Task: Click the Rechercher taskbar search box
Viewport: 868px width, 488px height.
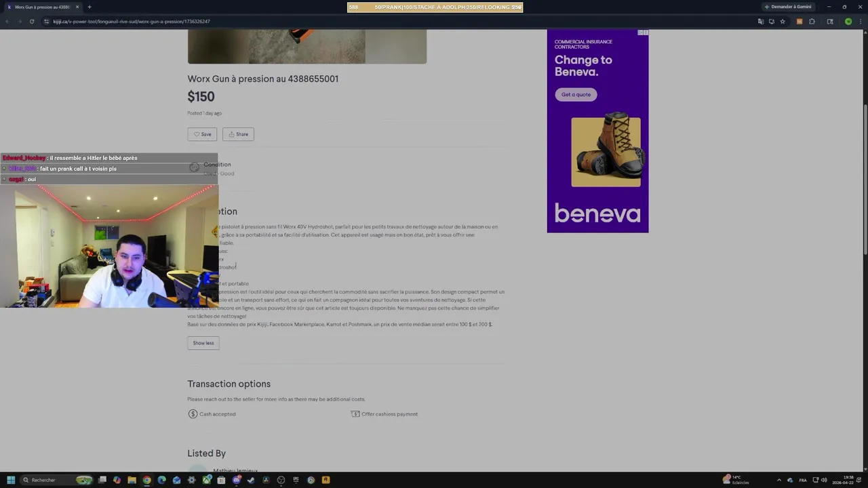Action: click(x=56, y=480)
